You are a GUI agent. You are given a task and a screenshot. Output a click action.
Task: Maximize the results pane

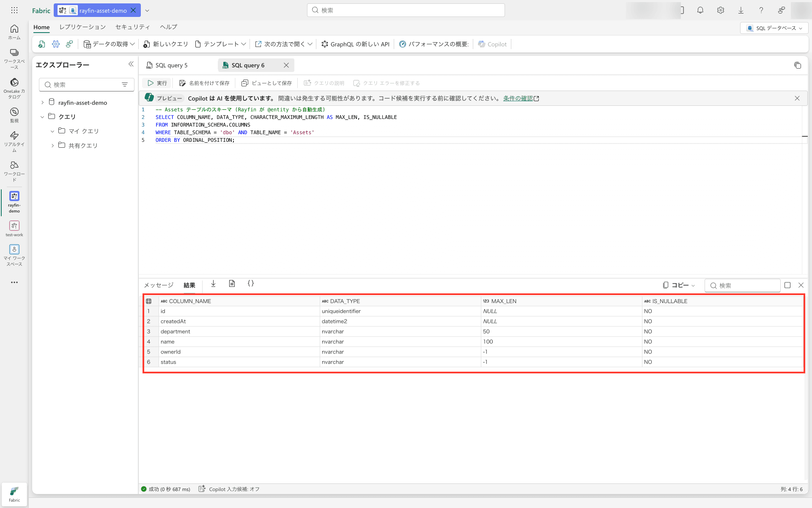[787, 285]
